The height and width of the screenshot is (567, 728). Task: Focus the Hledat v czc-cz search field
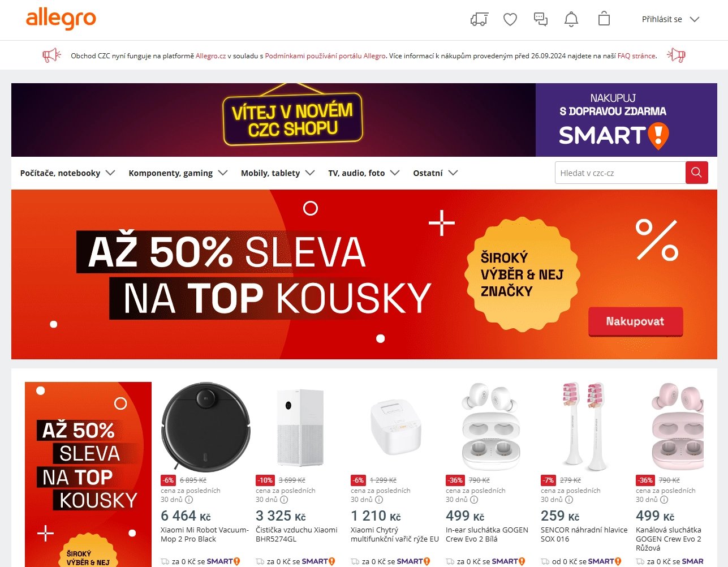(x=620, y=173)
